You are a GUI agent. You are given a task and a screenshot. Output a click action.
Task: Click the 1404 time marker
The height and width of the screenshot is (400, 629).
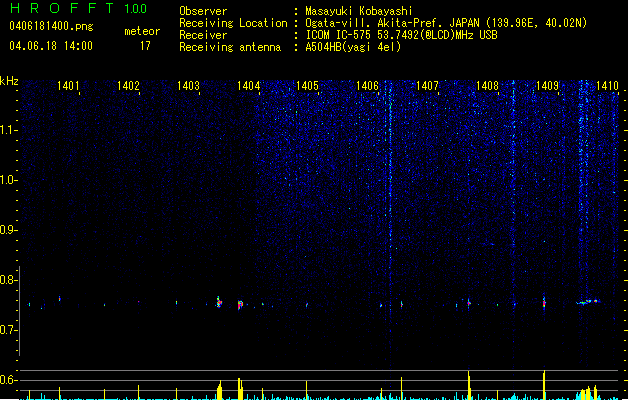coord(248,86)
